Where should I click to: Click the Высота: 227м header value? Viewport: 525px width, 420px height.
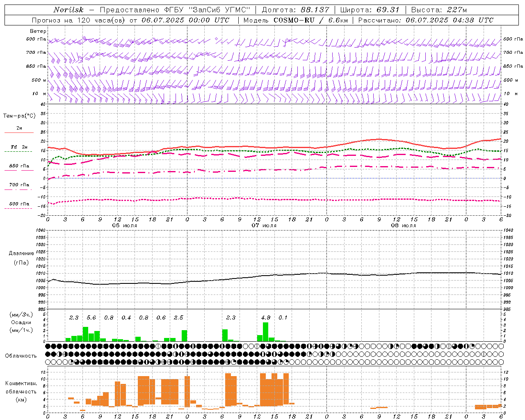tap(439, 10)
